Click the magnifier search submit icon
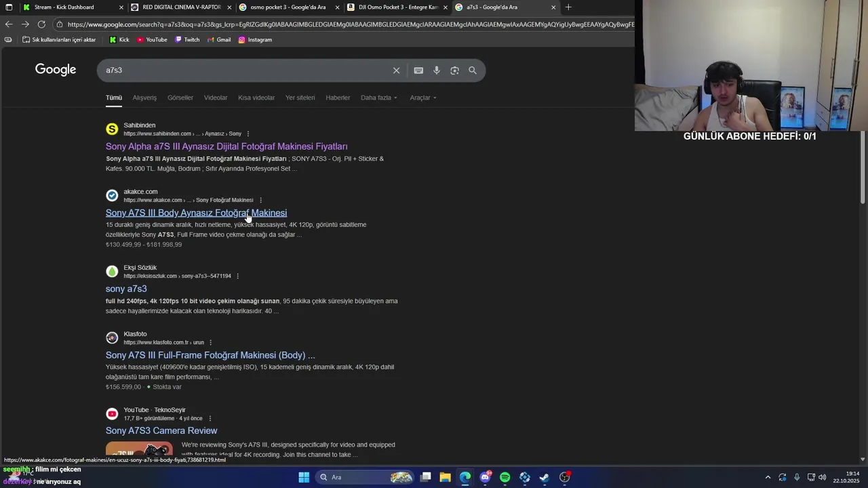The height and width of the screenshot is (488, 868). [473, 70]
